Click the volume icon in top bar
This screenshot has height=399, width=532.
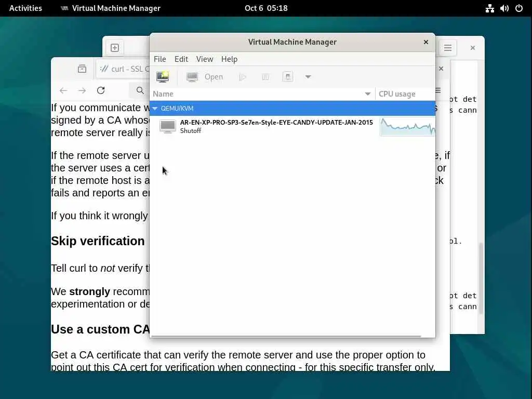click(x=504, y=8)
